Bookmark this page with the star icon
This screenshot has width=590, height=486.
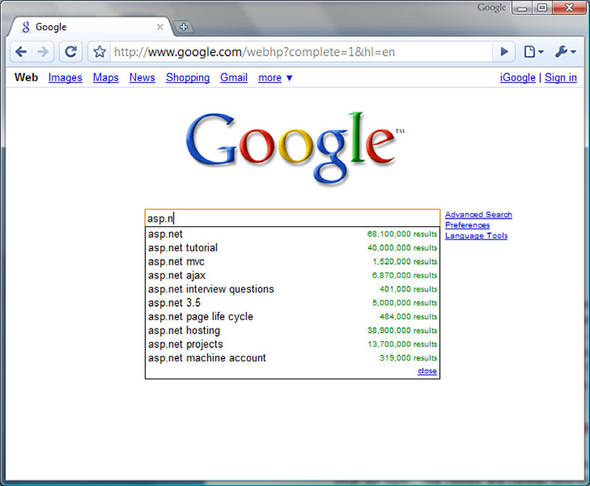[99, 52]
